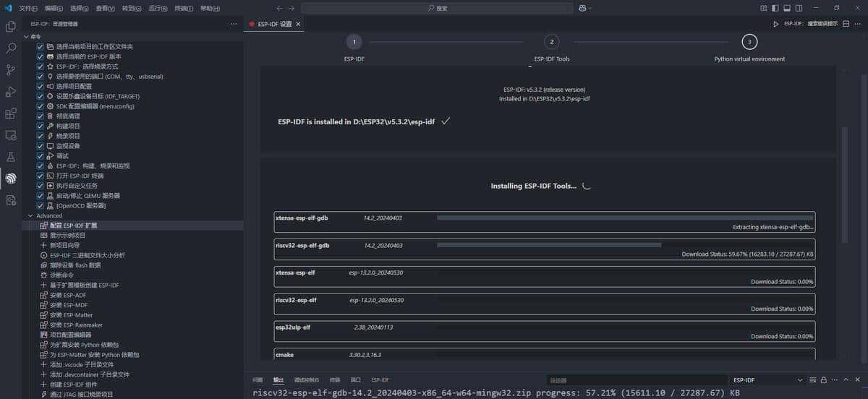Open the Remote Explorer view
This screenshot has height=399, width=868.
[11, 135]
